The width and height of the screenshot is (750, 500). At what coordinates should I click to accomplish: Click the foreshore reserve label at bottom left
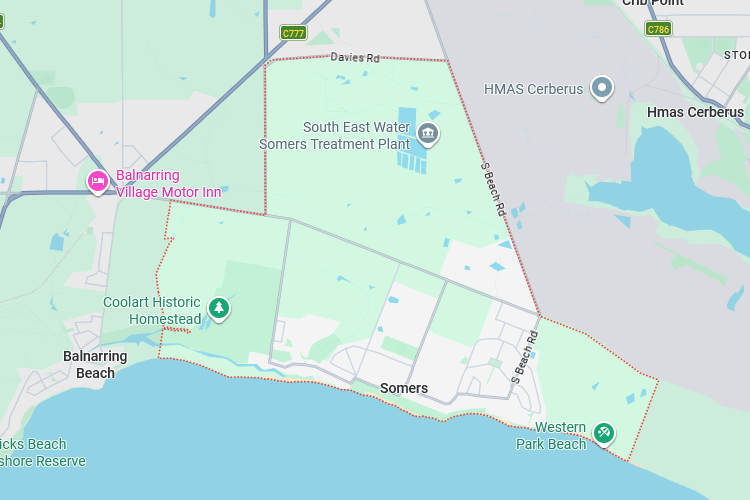(x=43, y=453)
